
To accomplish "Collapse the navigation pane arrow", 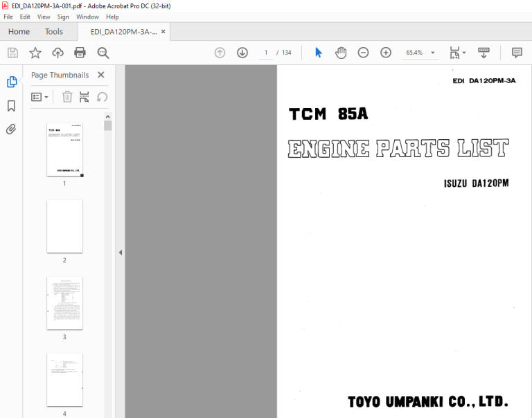I will point(121,252).
